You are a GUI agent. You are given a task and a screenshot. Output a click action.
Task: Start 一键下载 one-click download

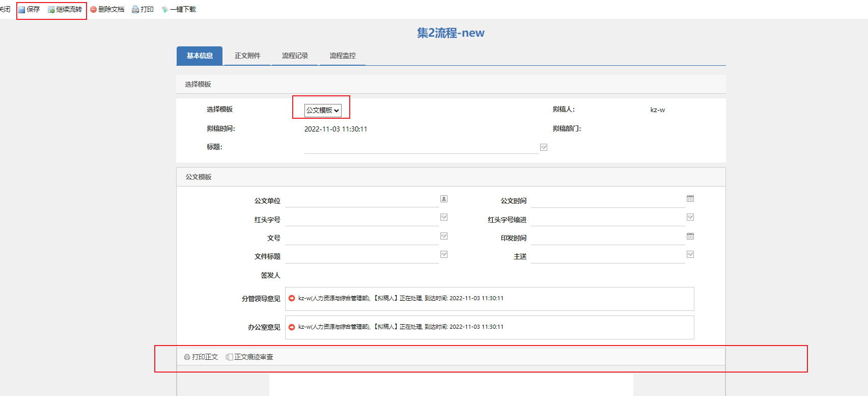tap(179, 9)
